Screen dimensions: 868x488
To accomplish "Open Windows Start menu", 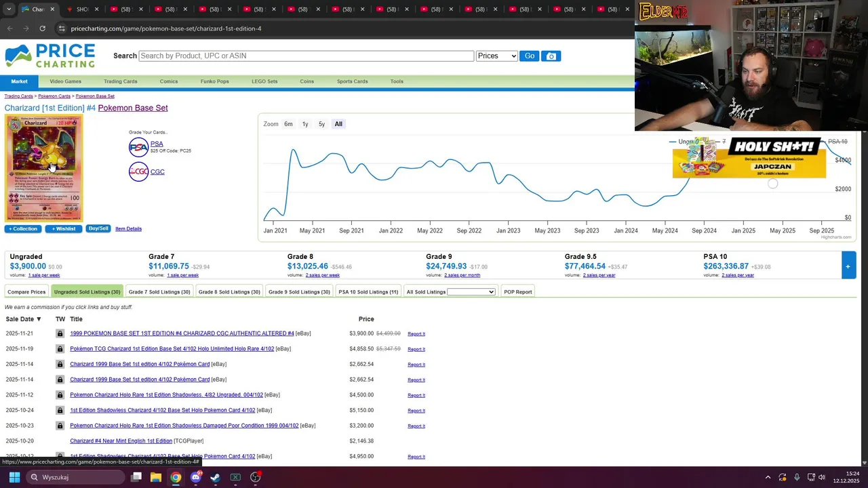I will [14, 477].
